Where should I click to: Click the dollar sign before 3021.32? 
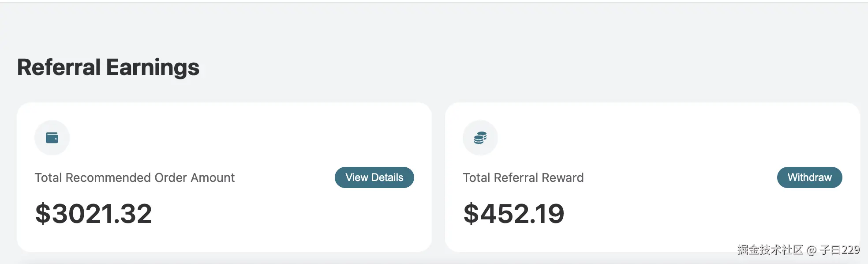pyautogui.click(x=43, y=214)
